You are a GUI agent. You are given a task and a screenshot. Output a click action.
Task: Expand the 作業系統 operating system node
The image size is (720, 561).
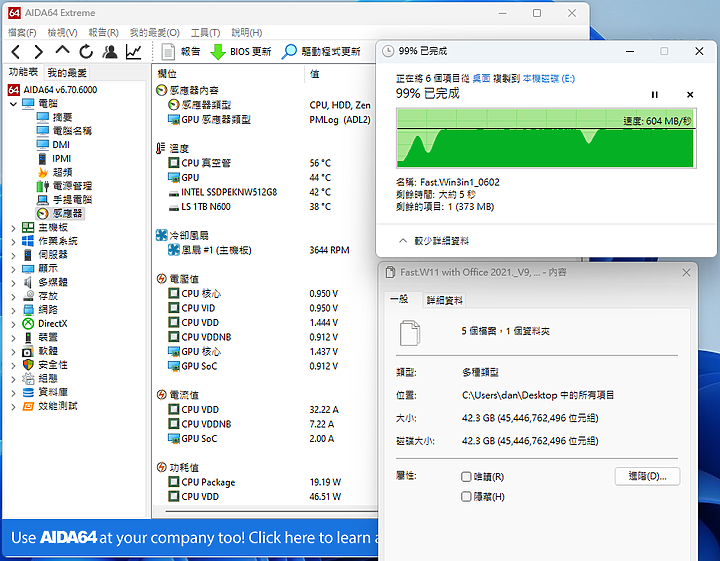(13, 241)
